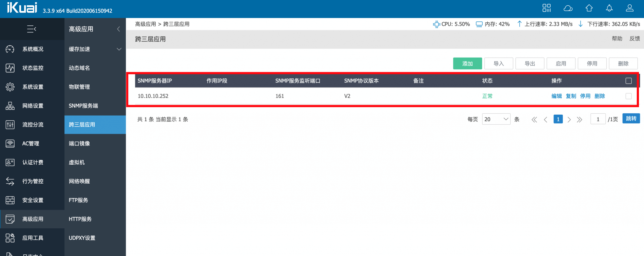Click the 状态监控 monitor icon

10,68
